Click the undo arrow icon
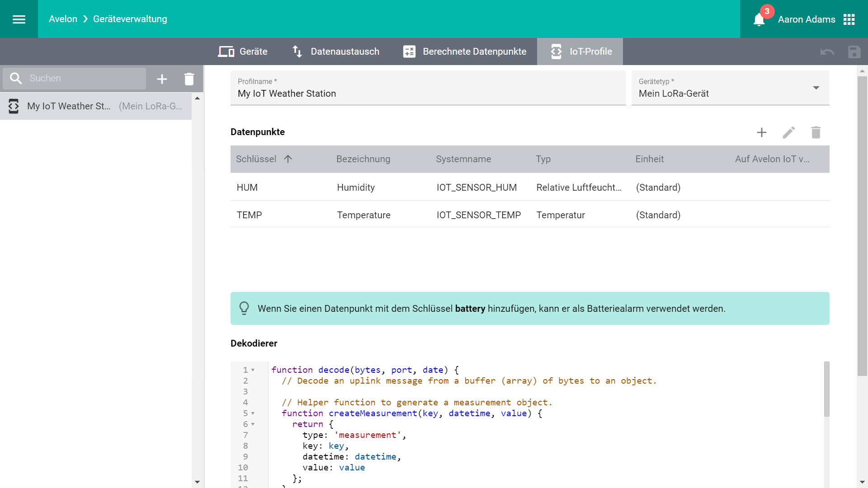This screenshot has width=868, height=488. 827,52
